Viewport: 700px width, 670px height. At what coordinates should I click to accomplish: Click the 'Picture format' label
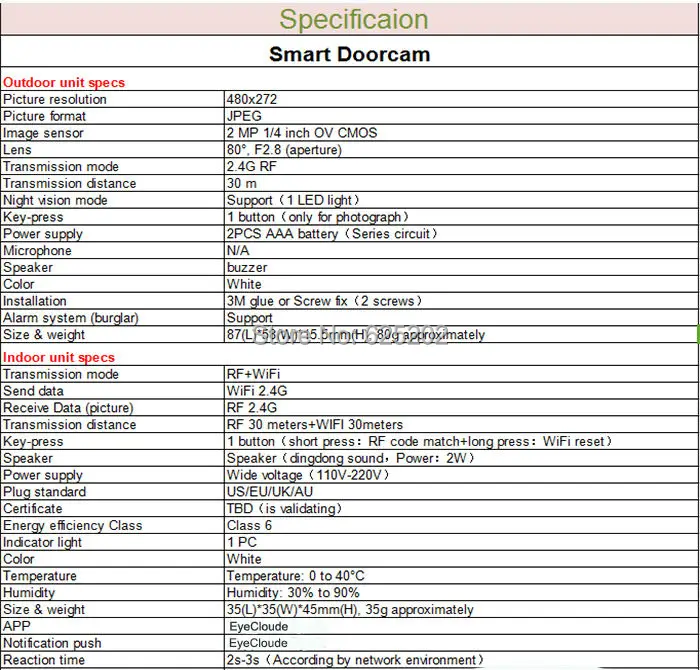tap(44, 116)
